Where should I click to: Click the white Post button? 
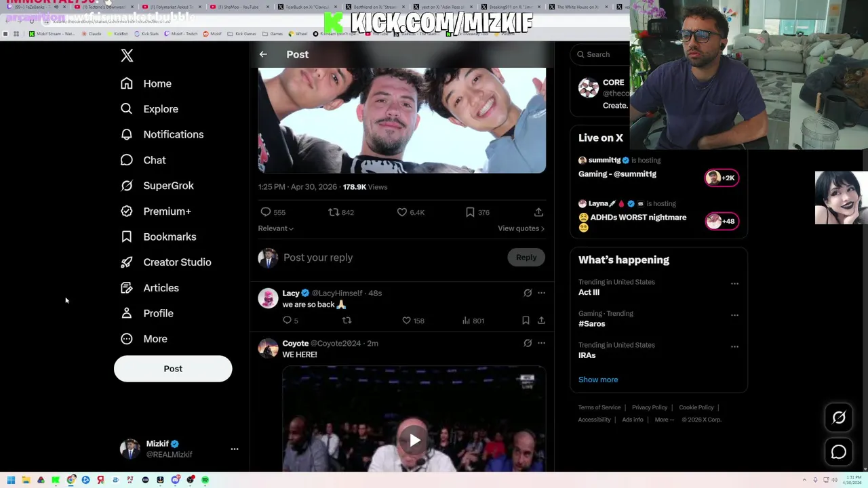[x=173, y=369]
